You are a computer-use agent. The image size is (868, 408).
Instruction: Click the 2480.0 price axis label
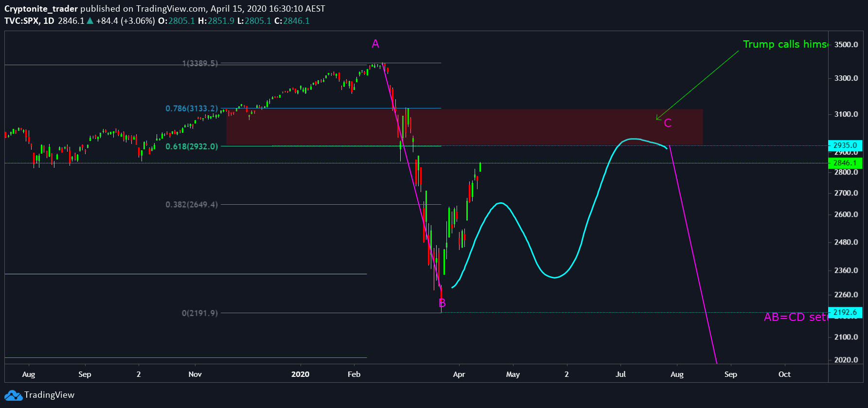tap(846, 242)
